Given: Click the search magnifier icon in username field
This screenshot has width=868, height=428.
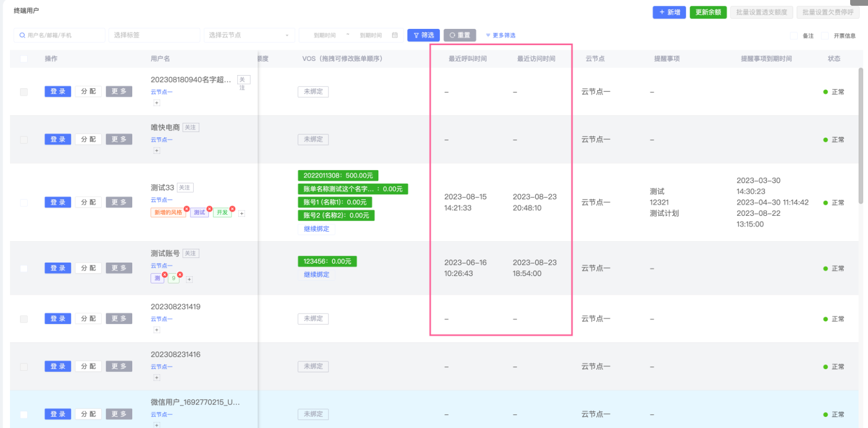Looking at the screenshot, I should coord(22,35).
